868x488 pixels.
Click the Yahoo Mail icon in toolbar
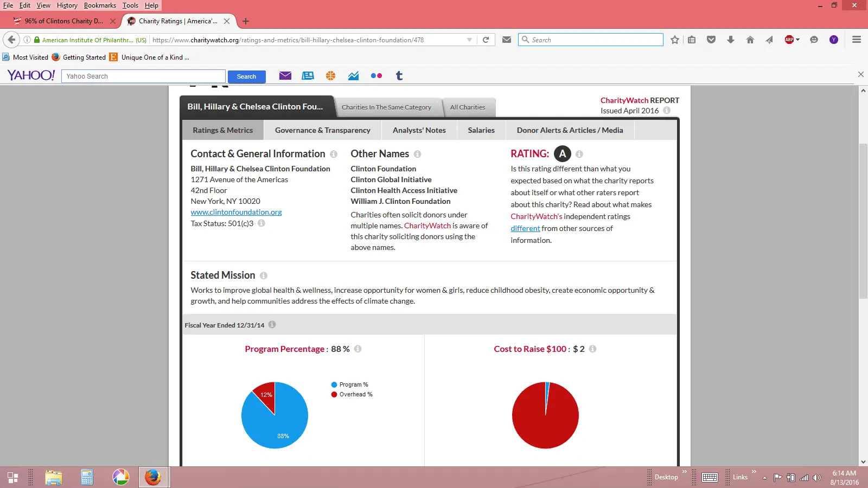pos(285,76)
